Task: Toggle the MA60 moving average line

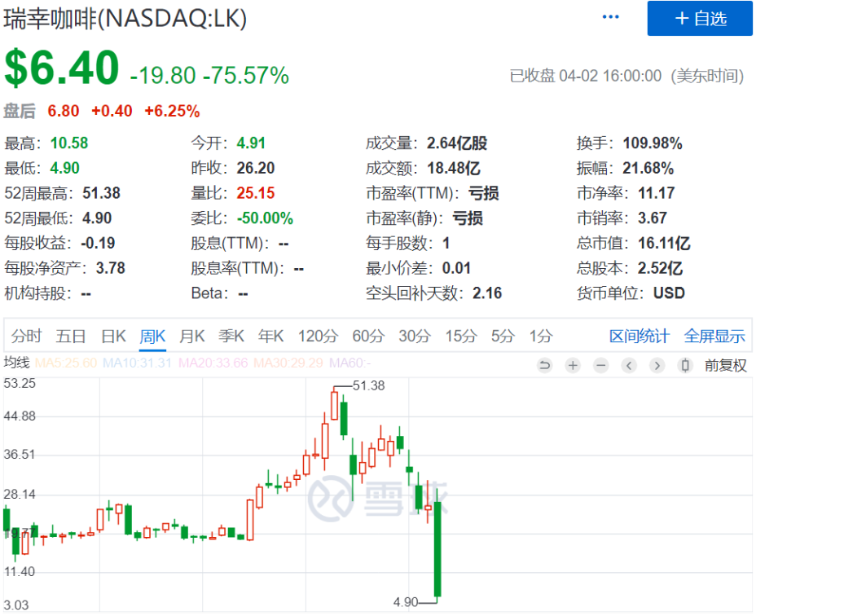Action: pos(350,363)
